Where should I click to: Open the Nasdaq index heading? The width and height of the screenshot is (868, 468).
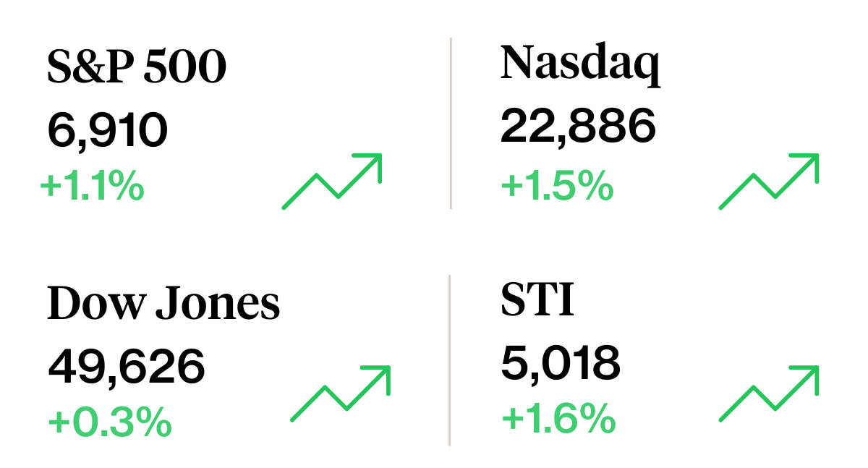(580, 64)
